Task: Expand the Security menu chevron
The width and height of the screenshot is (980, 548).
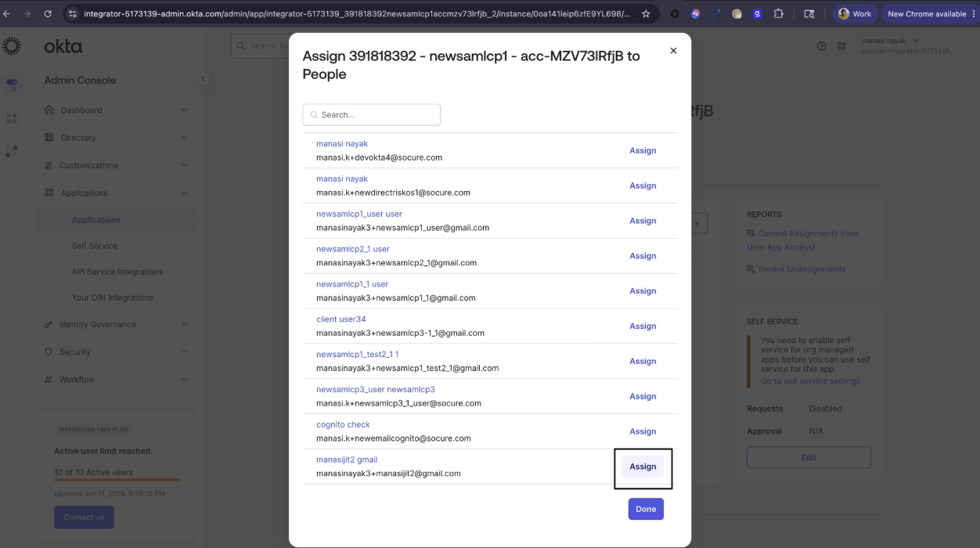Action: [184, 352]
